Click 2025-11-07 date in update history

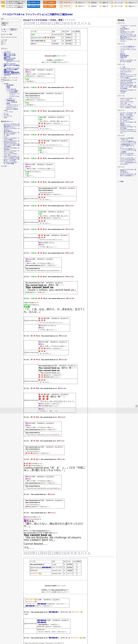pyautogui.click(x=121, y=44)
